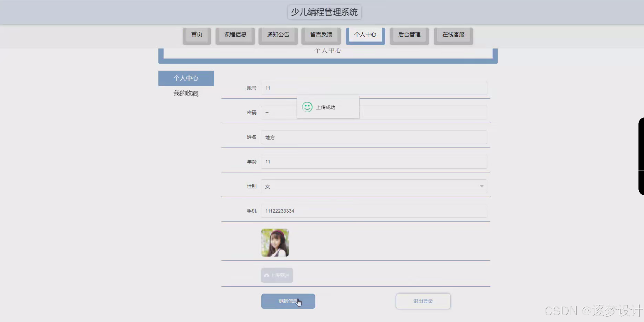Screen dimensions: 644x322
Task: Click the cloud upload icon
Action: (x=267, y=275)
